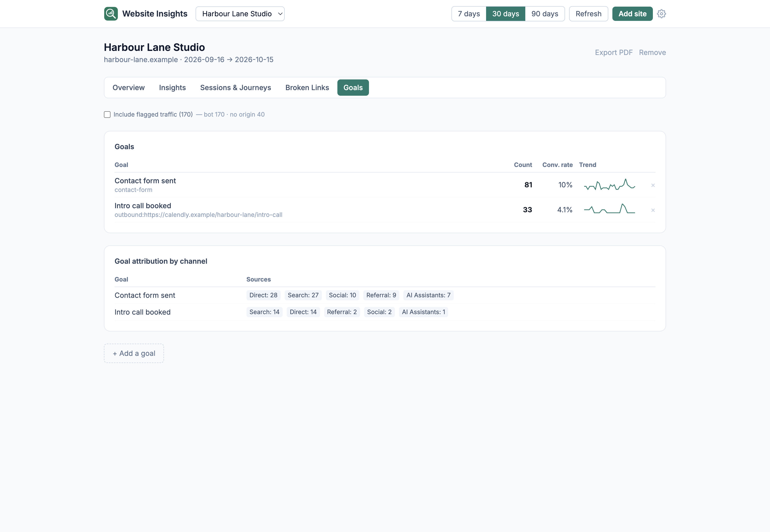This screenshot has width=770, height=532.
Task: Click the Add site button
Action: (x=632, y=14)
